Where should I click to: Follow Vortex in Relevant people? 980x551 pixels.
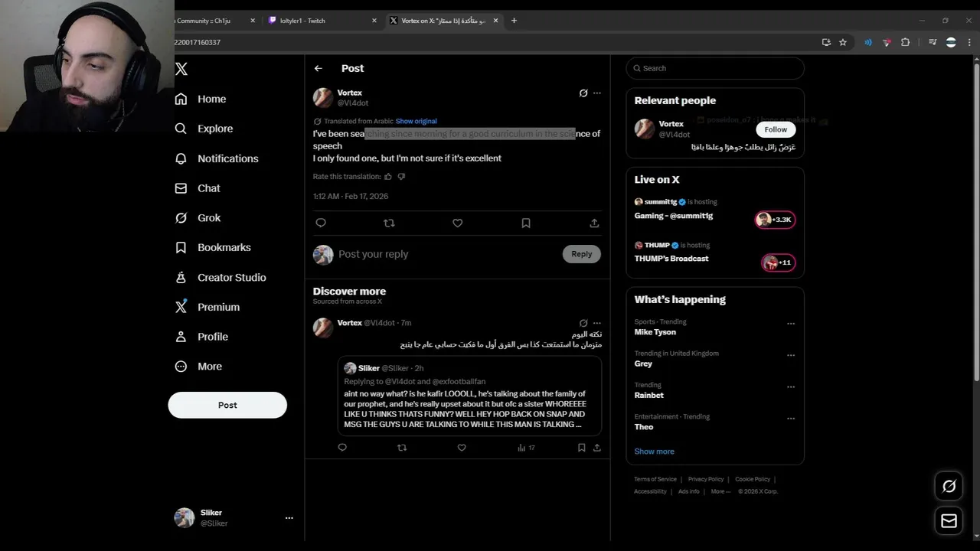[776, 129]
